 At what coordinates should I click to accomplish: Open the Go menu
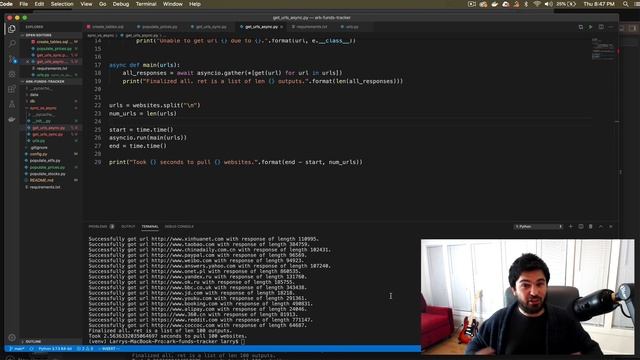click(102, 4)
